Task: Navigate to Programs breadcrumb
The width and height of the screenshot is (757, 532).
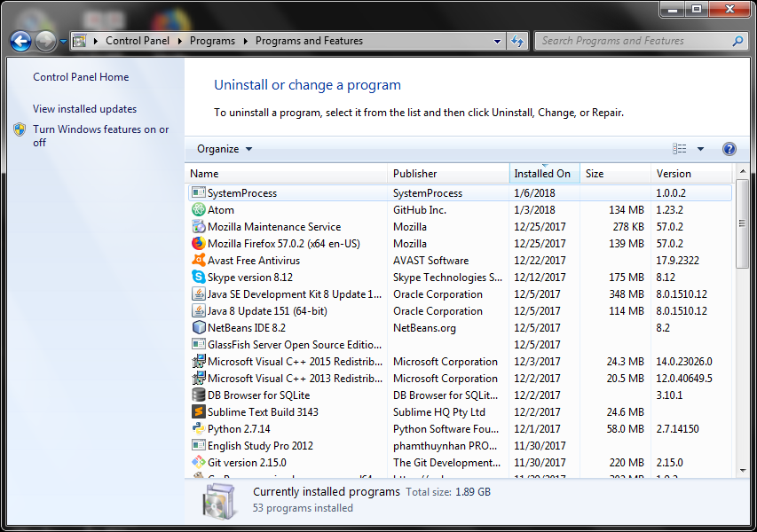Action: coord(212,41)
